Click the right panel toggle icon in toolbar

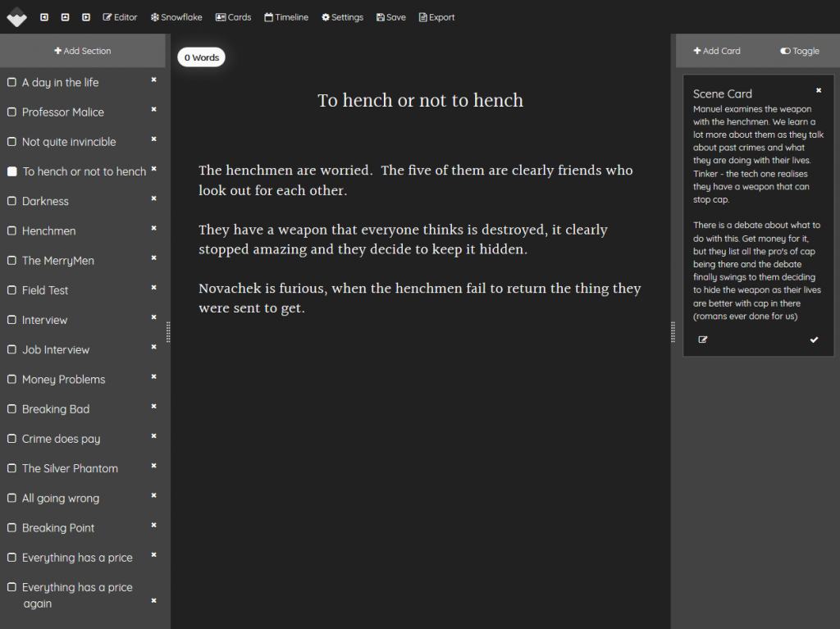(85, 17)
